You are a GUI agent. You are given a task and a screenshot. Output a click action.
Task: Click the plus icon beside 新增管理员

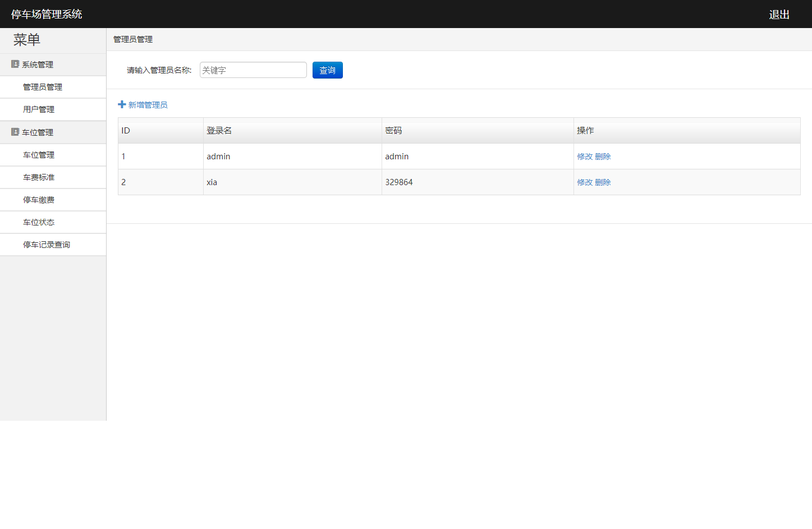pos(122,104)
